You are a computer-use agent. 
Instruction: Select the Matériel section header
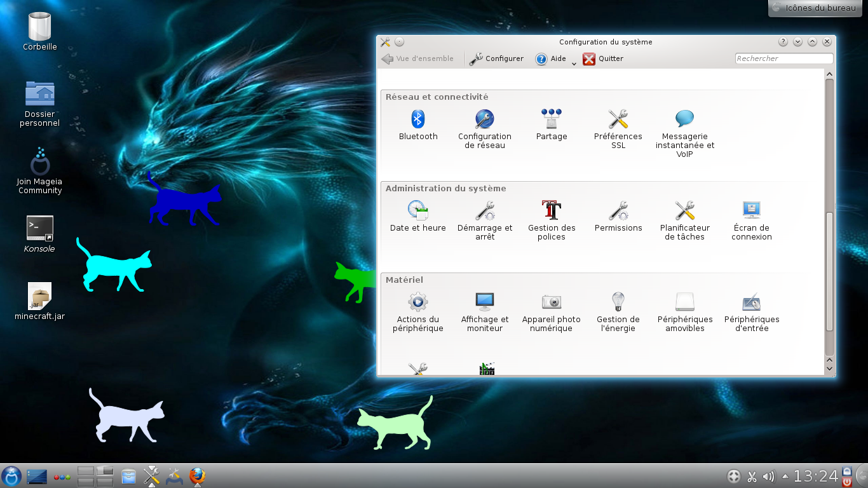pyautogui.click(x=404, y=280)
